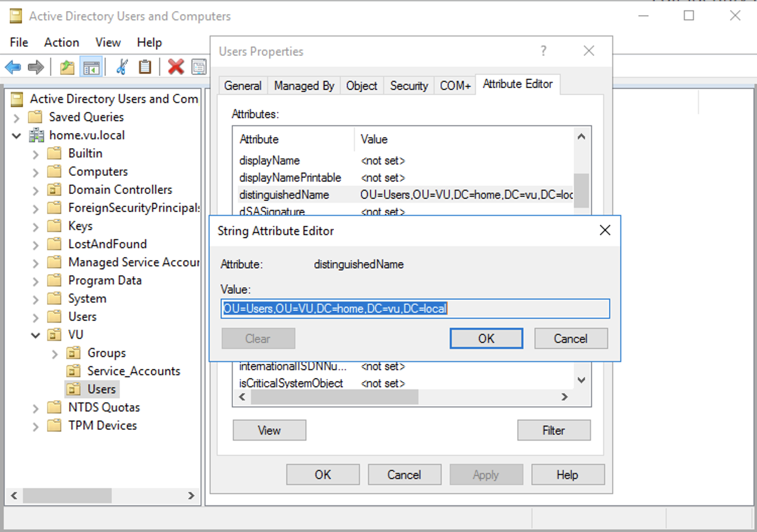Screen dimensions: 757x532
Task: Expand the Domain Controllers node
Action: click(x=35, y=191)
